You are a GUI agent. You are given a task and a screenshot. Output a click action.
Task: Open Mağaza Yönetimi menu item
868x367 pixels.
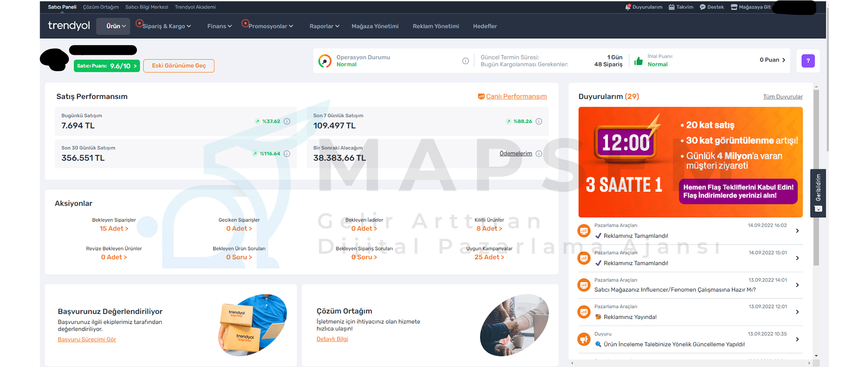(x=375, y=26)
